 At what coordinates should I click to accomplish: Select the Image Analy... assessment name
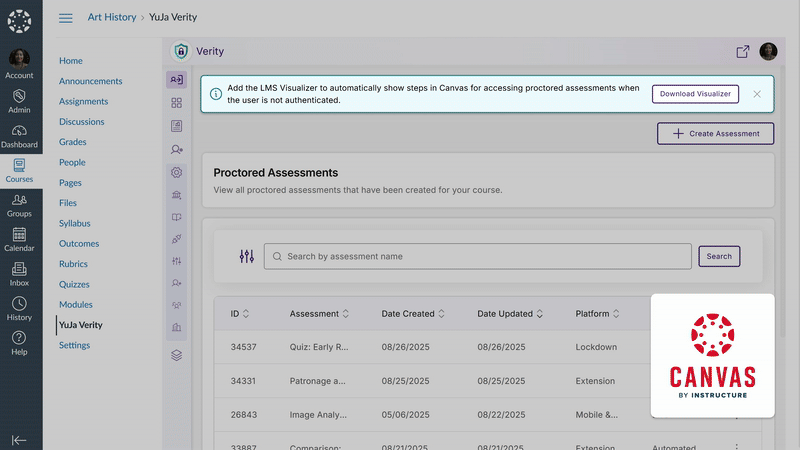click(318, 415)
